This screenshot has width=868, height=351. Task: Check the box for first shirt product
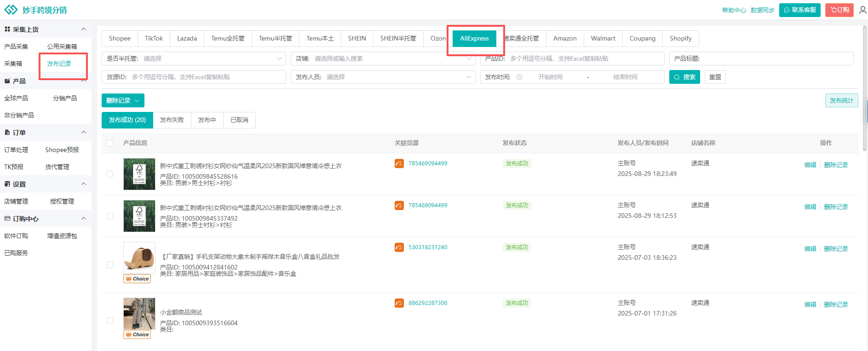click(110, 174)
